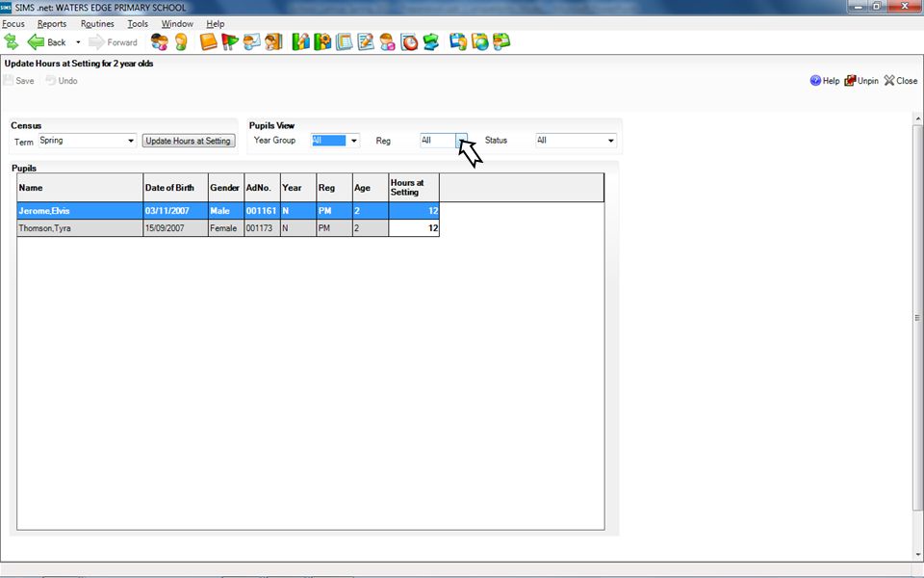Click the Date of Birth column header

tap(175, 188)
